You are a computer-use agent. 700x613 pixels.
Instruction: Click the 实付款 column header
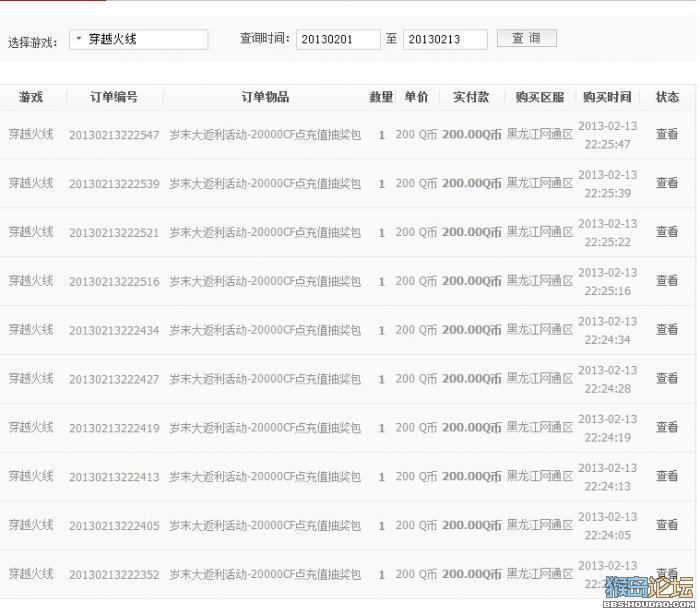(471, 97)
